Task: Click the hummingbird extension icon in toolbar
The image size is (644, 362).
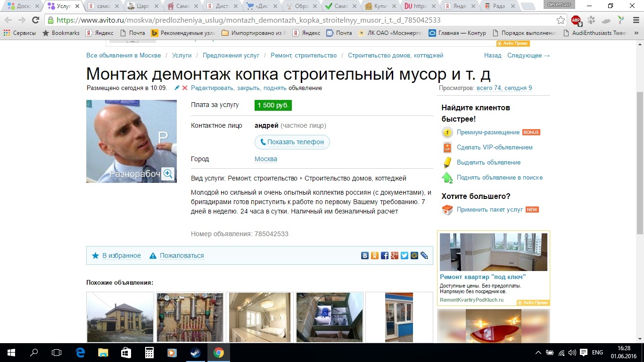Action: click(x=620, y=20)
